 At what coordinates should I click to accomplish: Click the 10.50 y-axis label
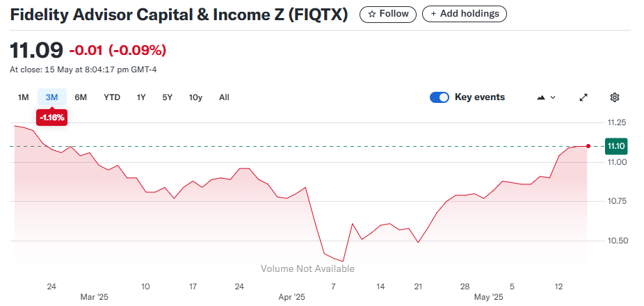[x=616, y=241]
